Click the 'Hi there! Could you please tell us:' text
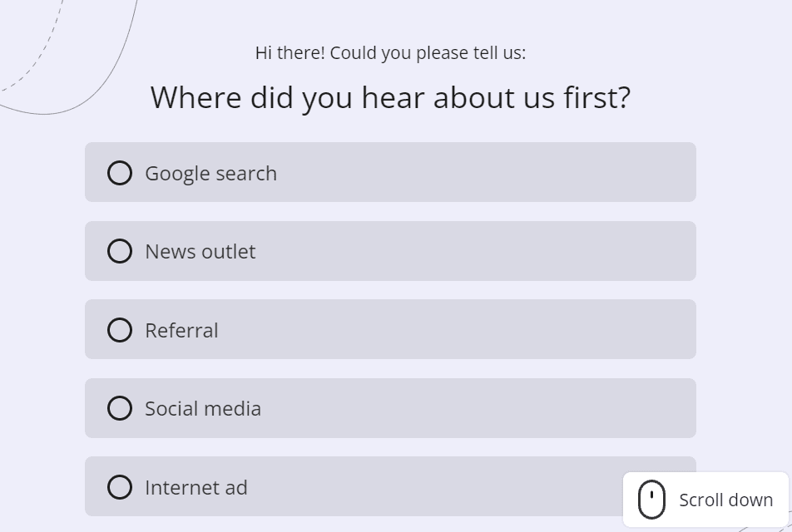 point(390,53)
